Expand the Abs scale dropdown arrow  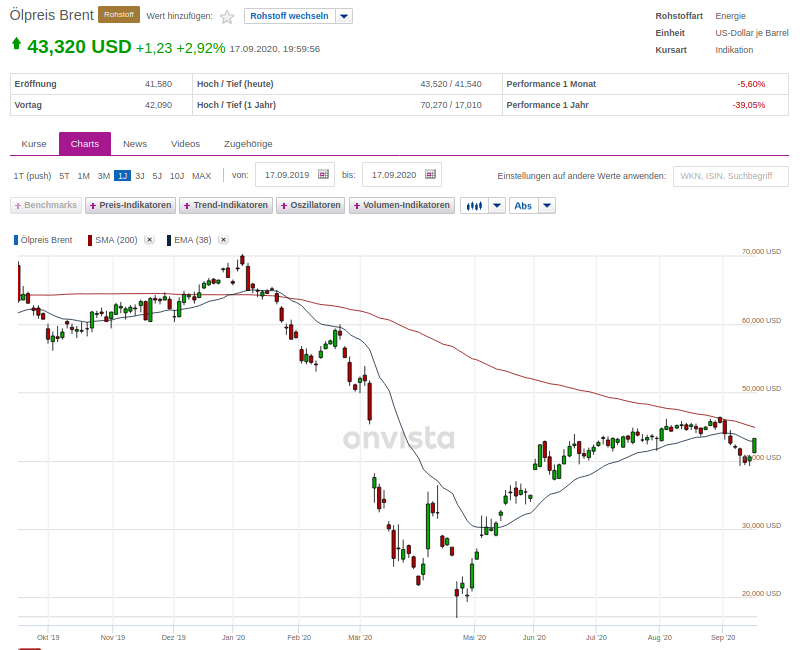547,206
